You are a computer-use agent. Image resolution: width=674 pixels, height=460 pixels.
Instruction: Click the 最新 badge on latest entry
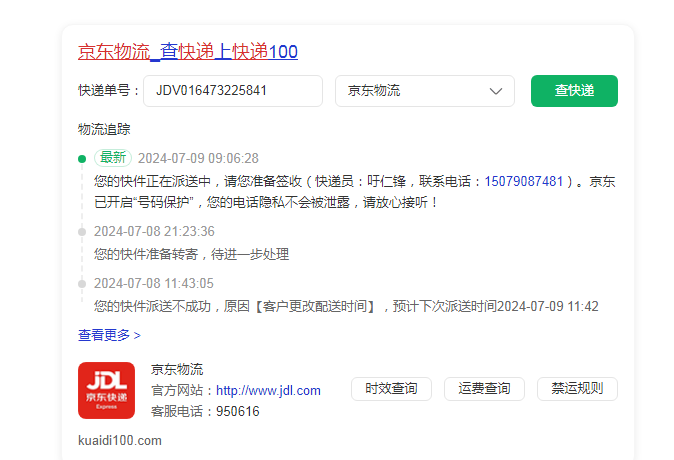tap(113, 158)
